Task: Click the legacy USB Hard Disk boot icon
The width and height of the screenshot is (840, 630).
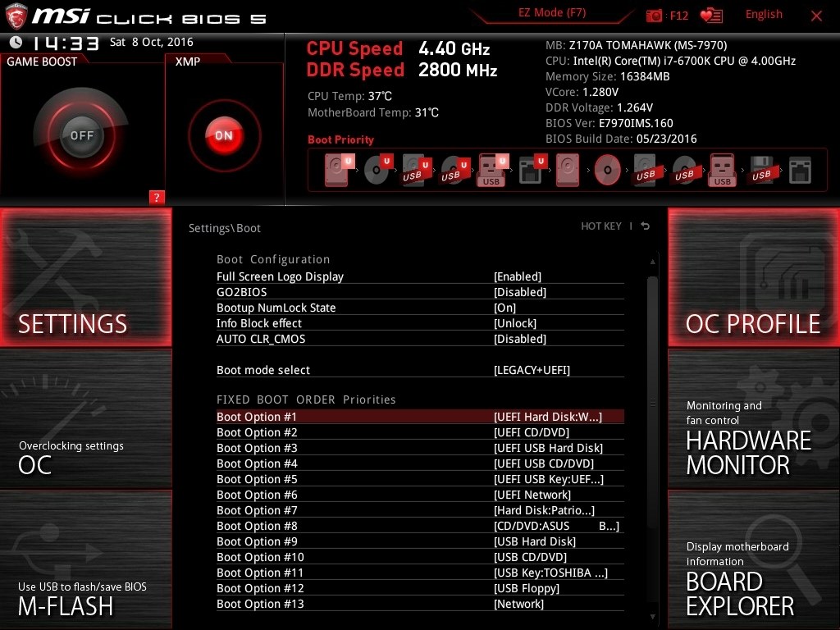Action: 646,171
